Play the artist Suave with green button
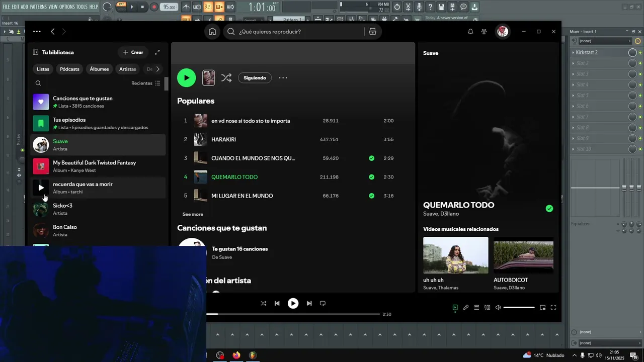644x362 pixels. [x=186, y=78]
